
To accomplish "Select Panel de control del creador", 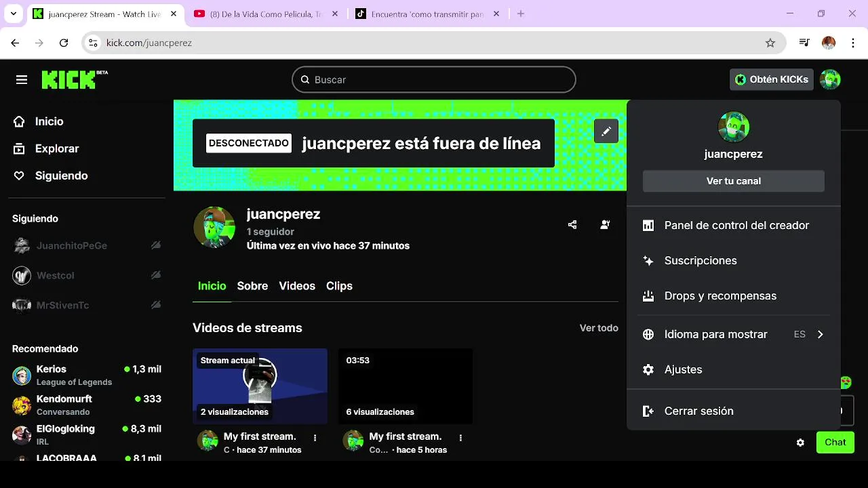I will point(734,226).
